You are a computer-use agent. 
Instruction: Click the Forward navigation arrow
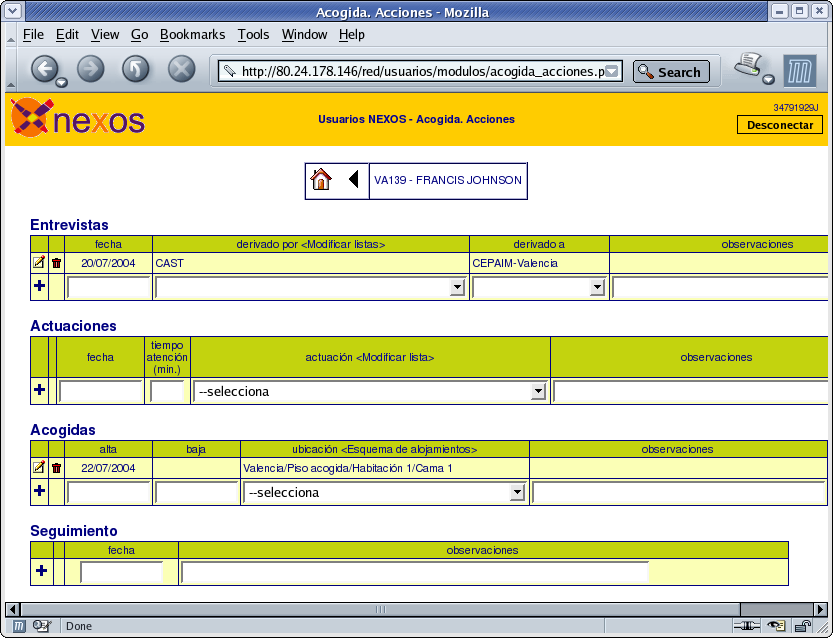tap(90, 69)
